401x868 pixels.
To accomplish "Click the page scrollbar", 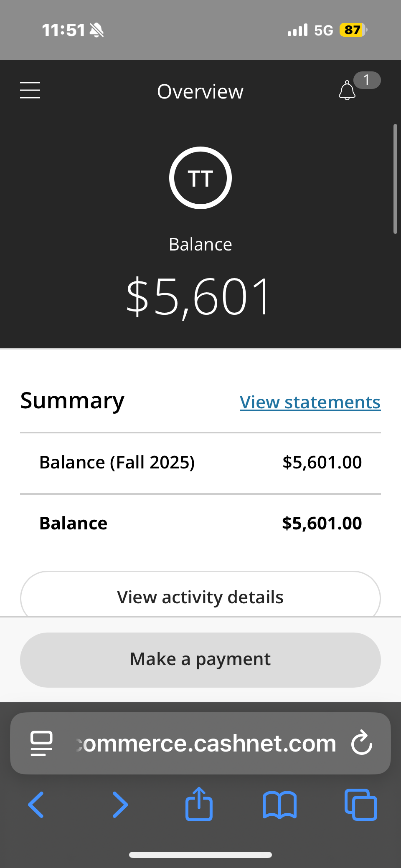I will (x=395, y=179).
